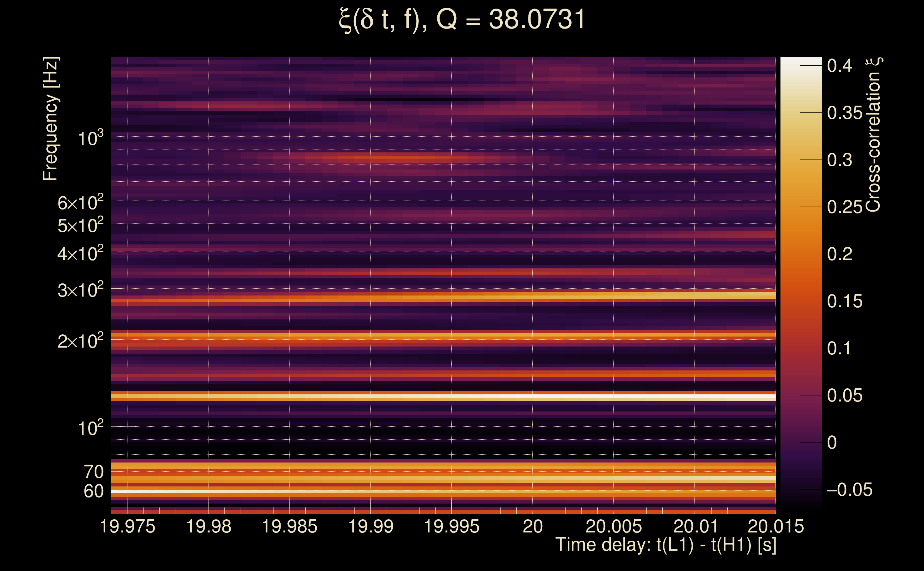This screenshot has height=571, width=924.
Task: Click the 6×10² frequency tick label
Action: [80, 203]
